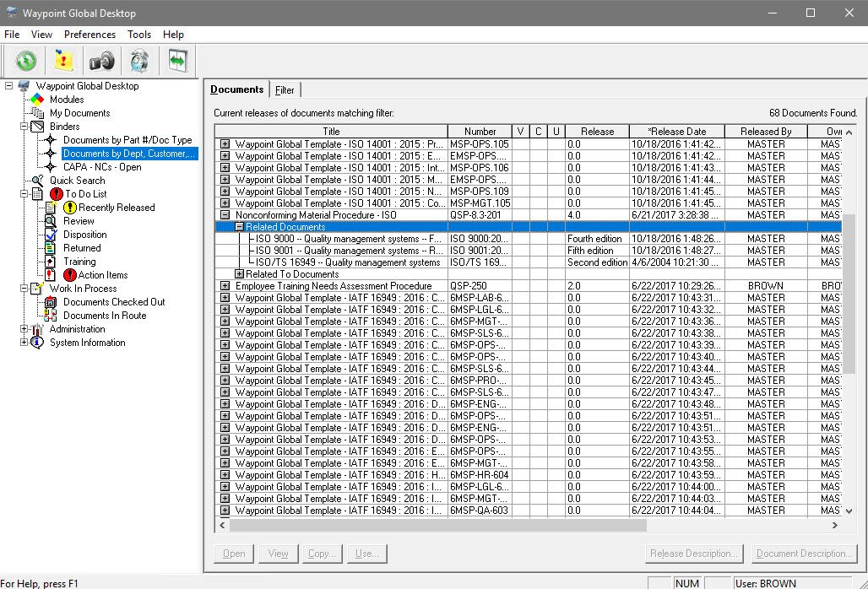Click the Release Description... button
This screenshot has width=868, height=589.
693,554
